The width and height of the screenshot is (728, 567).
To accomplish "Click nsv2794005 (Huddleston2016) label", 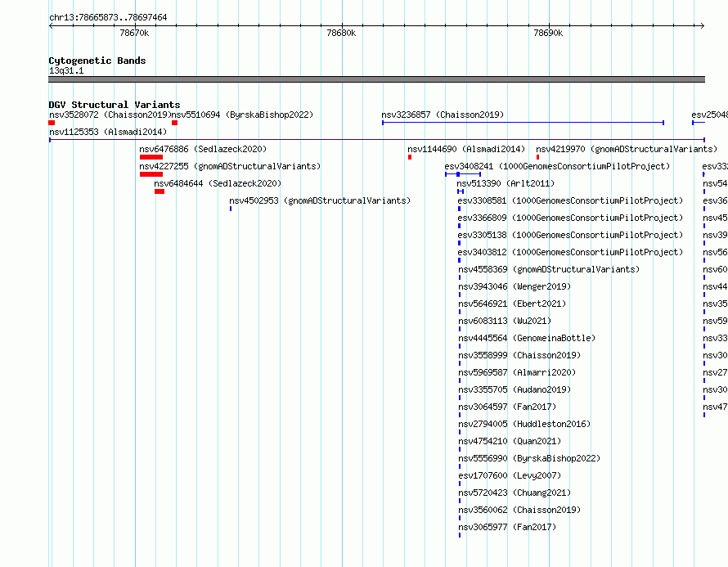I will [524, 424].
